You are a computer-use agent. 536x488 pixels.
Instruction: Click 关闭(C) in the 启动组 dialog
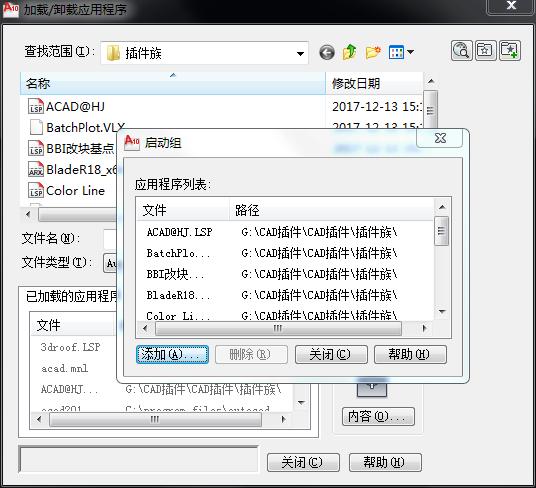pos(331,354)
